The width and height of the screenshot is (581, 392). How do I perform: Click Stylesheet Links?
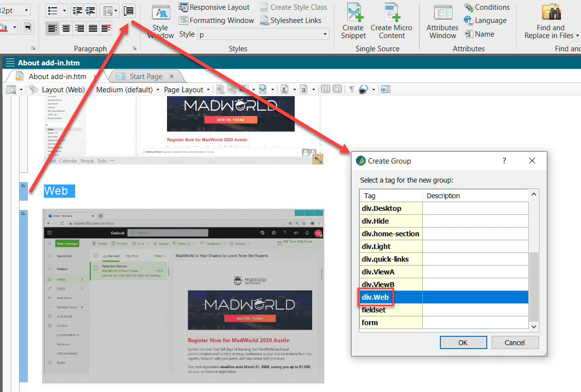click(291, 21)
